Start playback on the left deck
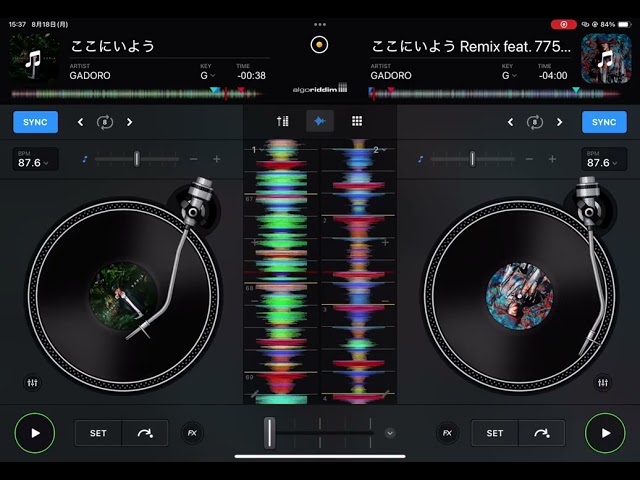The height and width of the screenshot is (480, 640). (35, 433)
